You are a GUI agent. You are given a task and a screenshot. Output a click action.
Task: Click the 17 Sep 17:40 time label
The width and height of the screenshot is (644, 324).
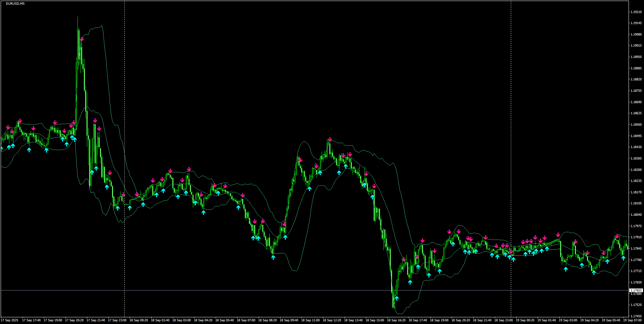coord(31,320)
